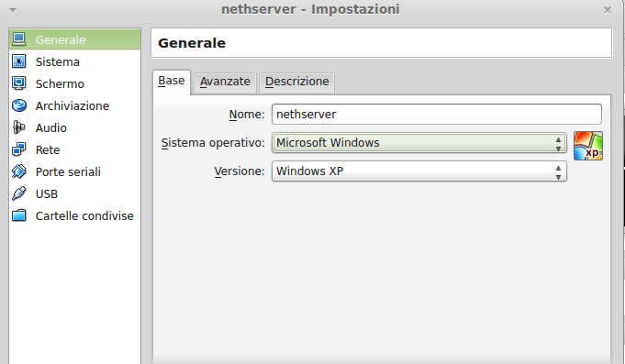625x364 pixels.
Task: Open the Sistema operativo dropdown
Action: (419, 142)
